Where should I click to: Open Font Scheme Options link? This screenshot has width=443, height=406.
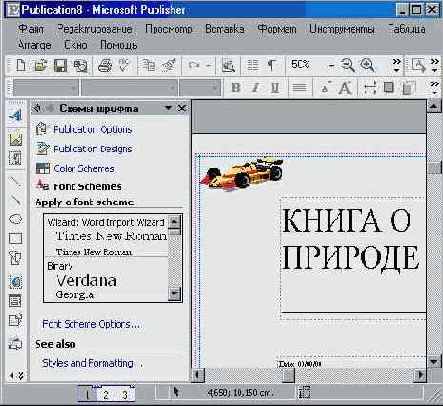[x=91, y=324]
